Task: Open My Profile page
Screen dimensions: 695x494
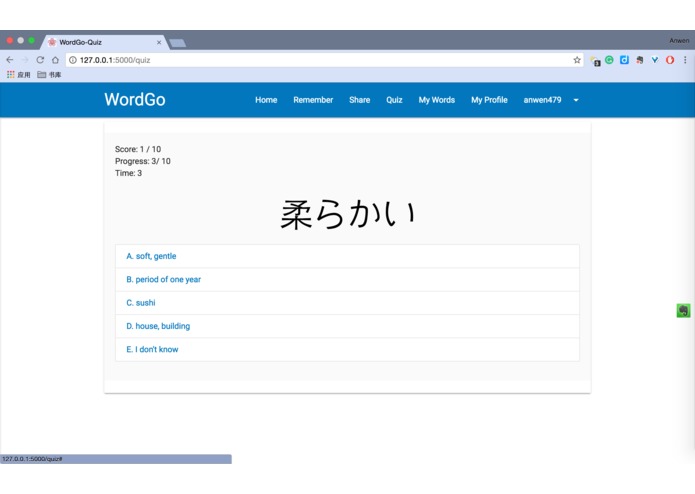Action: 489,100
